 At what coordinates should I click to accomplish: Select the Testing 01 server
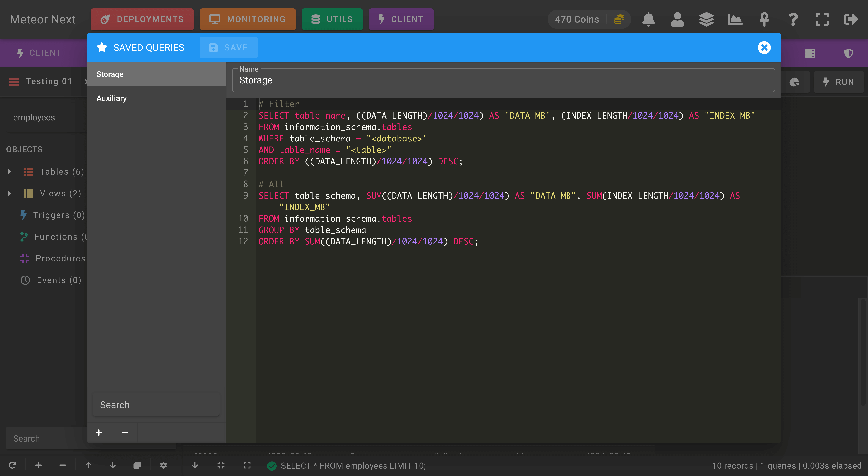(x=41, y=81)
